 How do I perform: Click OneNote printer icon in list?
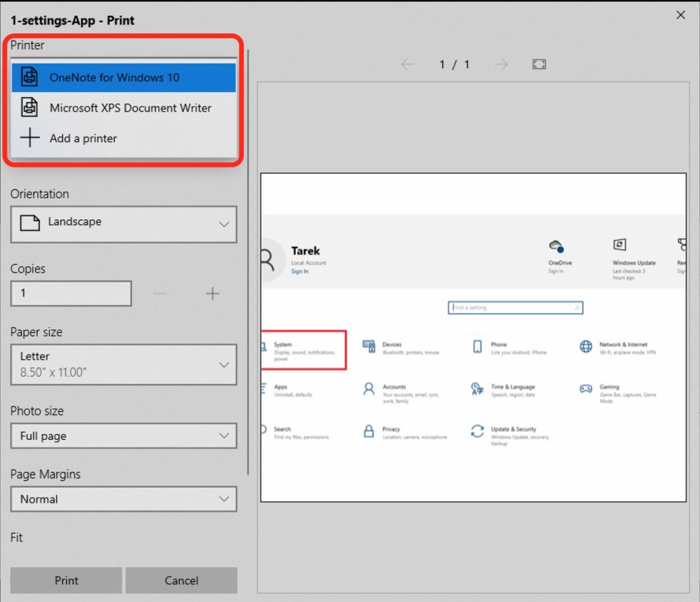pos(29,77)
